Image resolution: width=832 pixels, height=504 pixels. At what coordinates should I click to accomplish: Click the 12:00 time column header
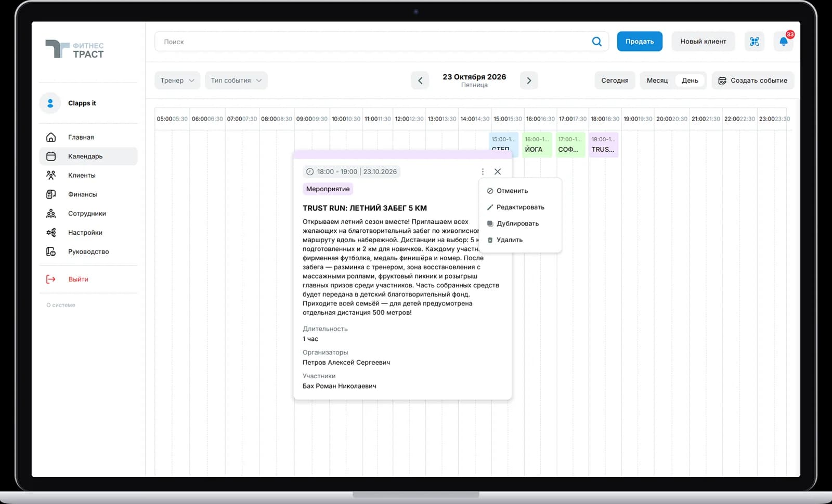pyautogui.click(x=402, y=119)
